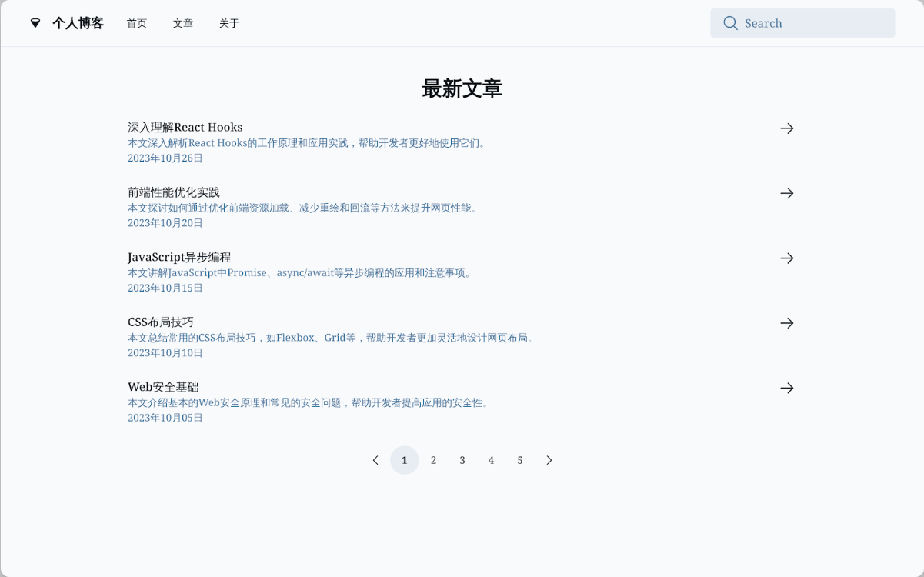Open React Hooks article via its arrow
Screen dimensions: 924x577
pos(786,128)
